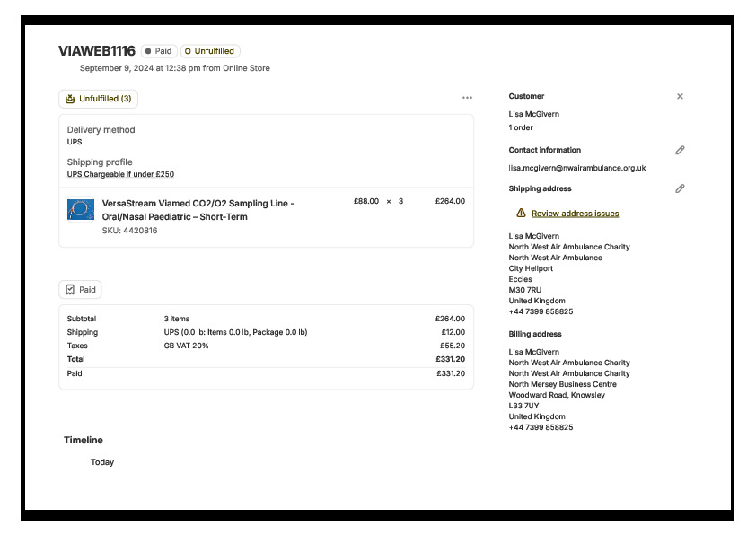Click the VersaStream product thumbnail image
The width and height of the screenshot is (756, 534).
click(x=81, y=210)
